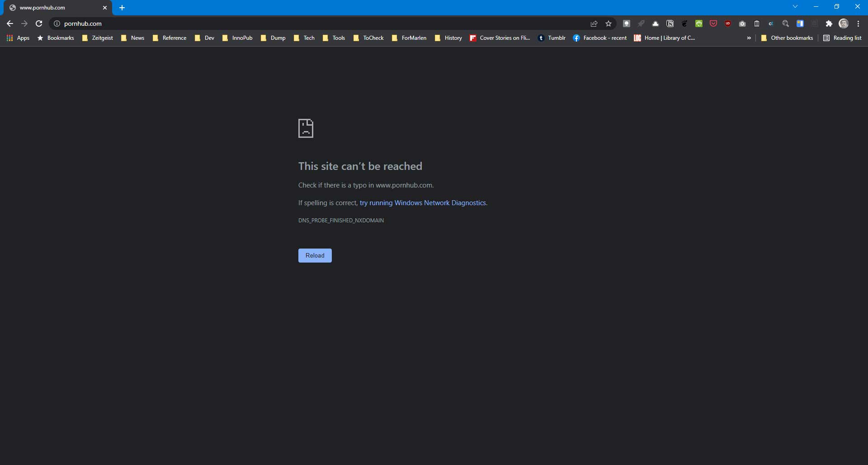This screenshot has width=868, height=465.
Task: Open the ToCheck bookmark folder
Action: [x=368, y=38]
